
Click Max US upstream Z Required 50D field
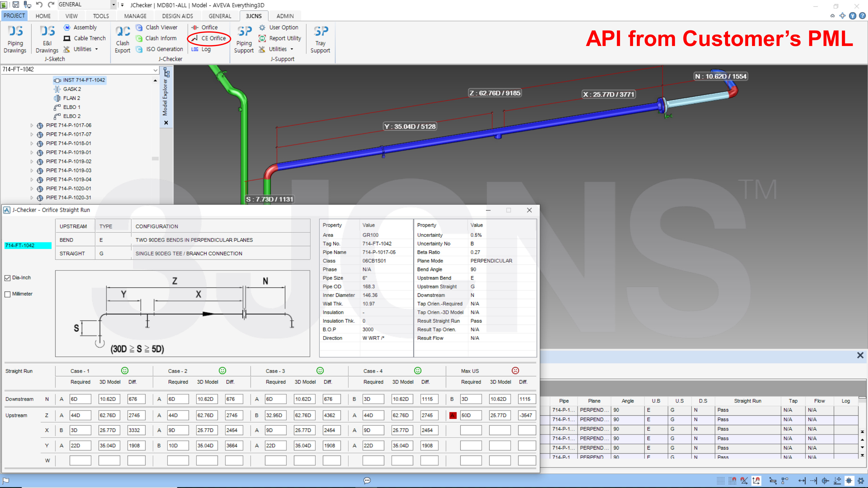[471, 416]
